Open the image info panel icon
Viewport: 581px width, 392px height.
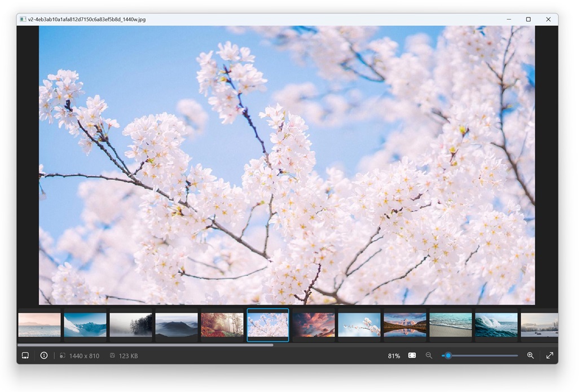(44, 356)
